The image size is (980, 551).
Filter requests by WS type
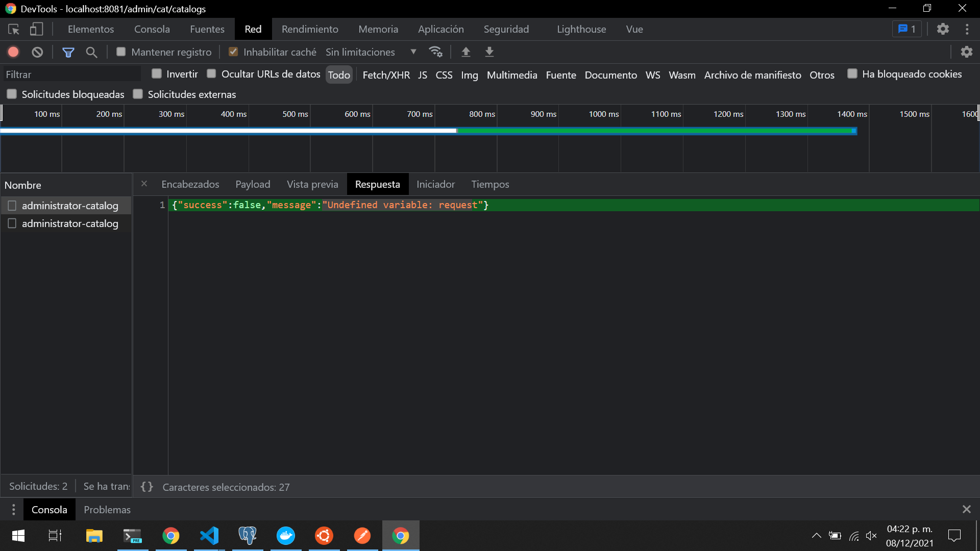[653, 75]
